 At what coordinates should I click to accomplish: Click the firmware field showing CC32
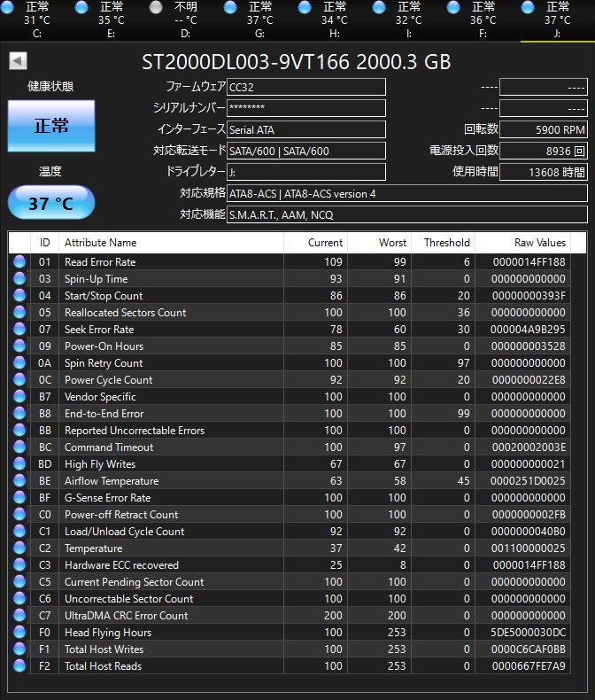(305, 87)
